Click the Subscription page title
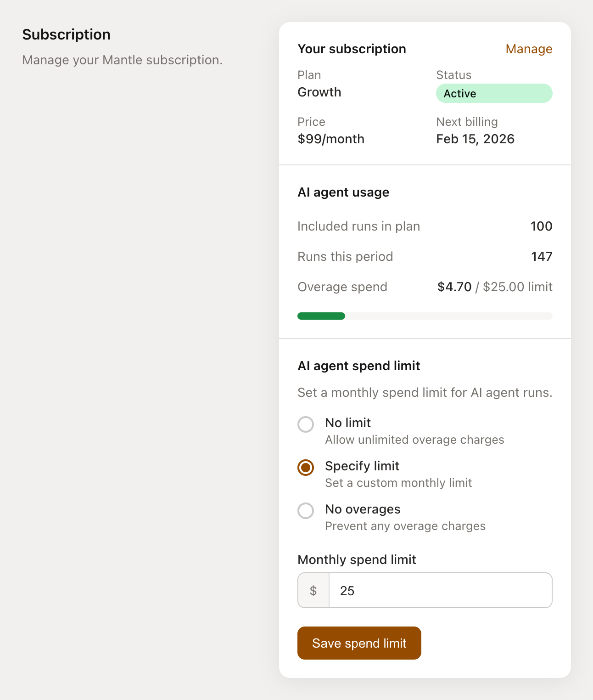This screenshot has width=593, height=700. (x=66, y=34)
